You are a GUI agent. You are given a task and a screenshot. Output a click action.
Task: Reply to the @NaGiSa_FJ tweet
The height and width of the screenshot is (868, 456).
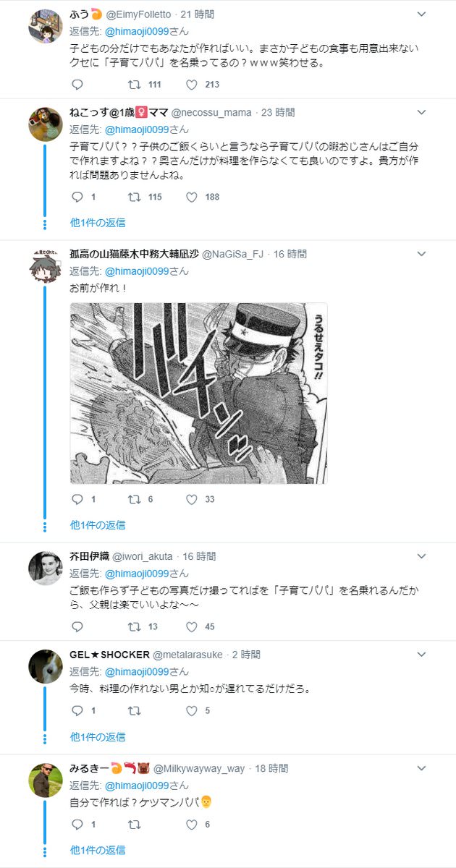[78, 499]
